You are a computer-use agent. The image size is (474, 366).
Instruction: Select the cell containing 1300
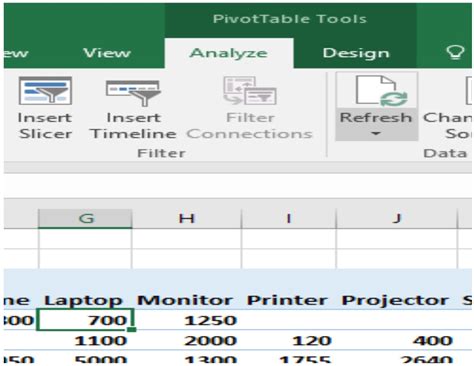(187, 358)
